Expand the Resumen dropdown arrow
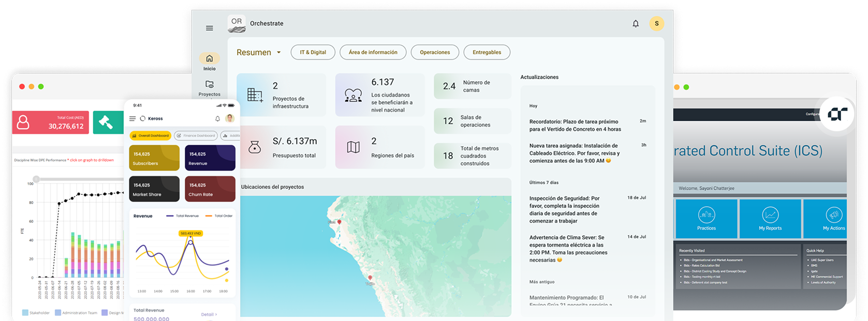 click(x=278, y=52)
